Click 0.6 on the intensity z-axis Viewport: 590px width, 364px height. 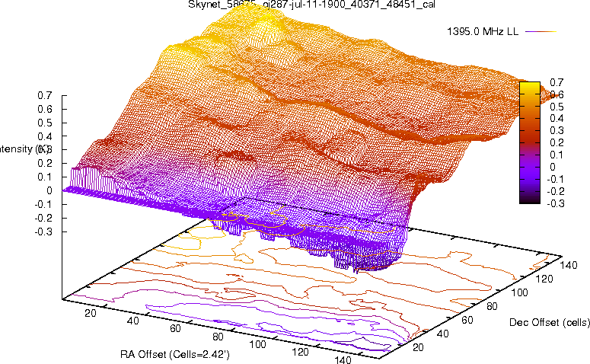pyautogui.click(x=44, y=109)
